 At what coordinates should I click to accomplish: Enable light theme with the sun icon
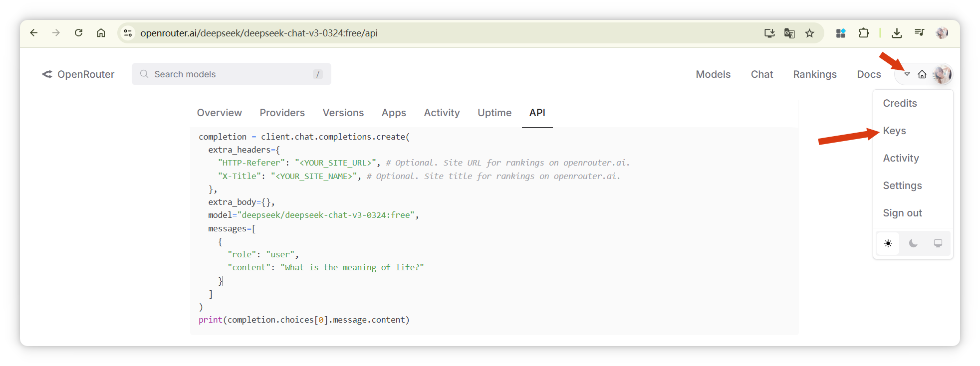click(x=888, y=243)
